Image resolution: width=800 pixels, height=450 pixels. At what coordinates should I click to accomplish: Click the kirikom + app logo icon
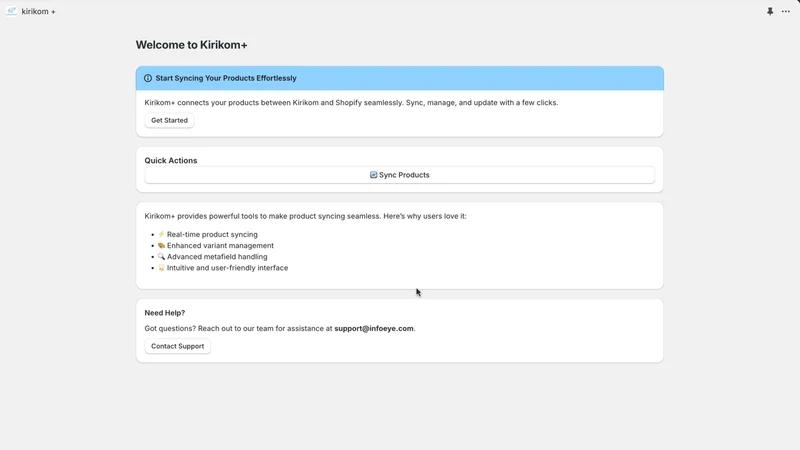click(x=11, y=11)
